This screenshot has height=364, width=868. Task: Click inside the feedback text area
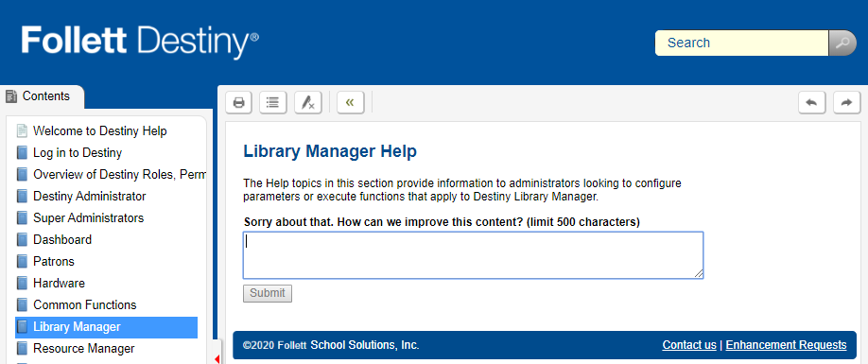474,255
